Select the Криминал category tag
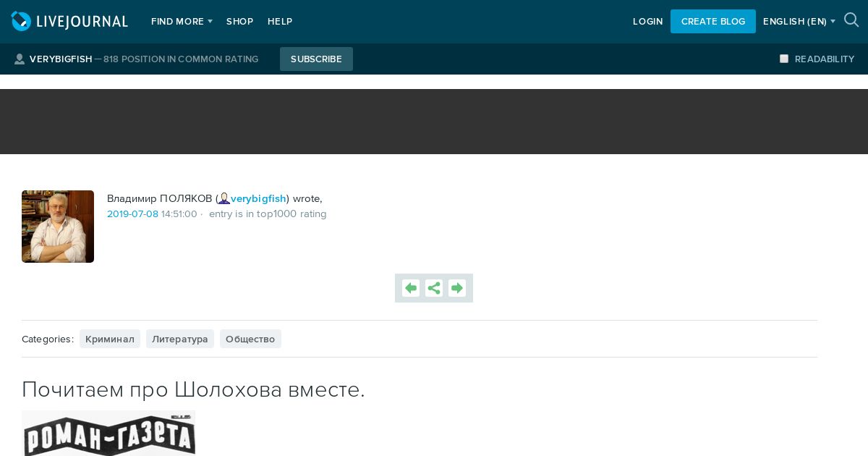The height and width of the screenshot is (456, 868). point(110,339)
